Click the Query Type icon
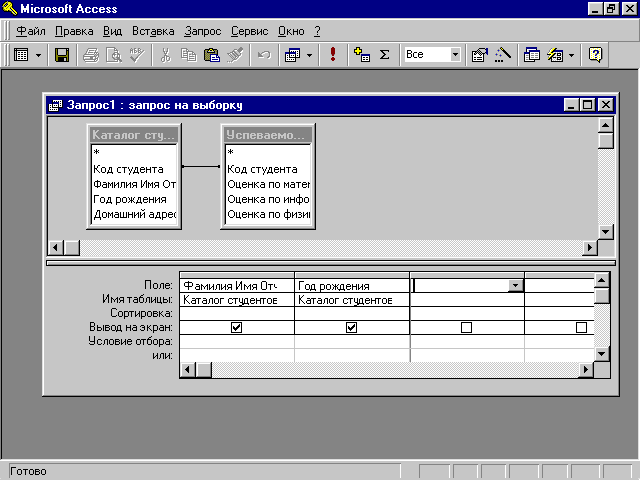The image size is (640, 480). click(293, 55)
